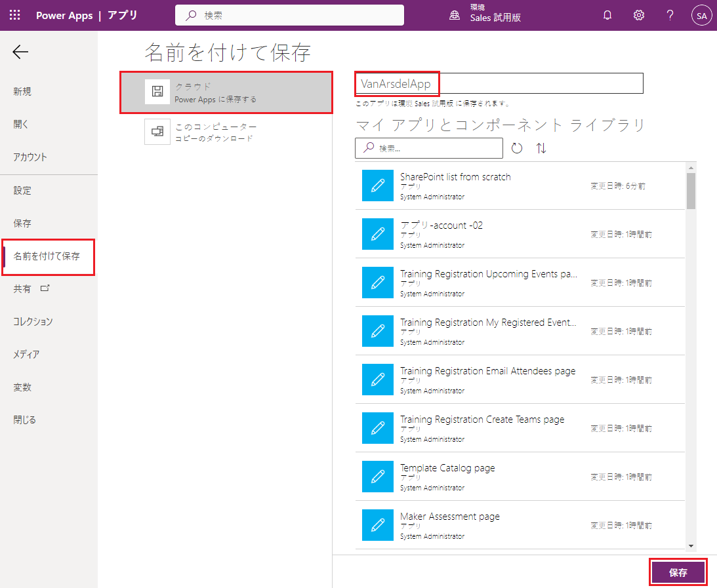
Task: Open the settings gear icon
Action: click(639, 16)
